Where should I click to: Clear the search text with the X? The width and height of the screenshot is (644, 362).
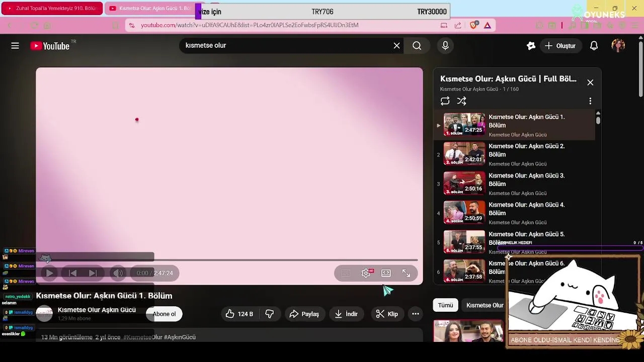(396, 46)
